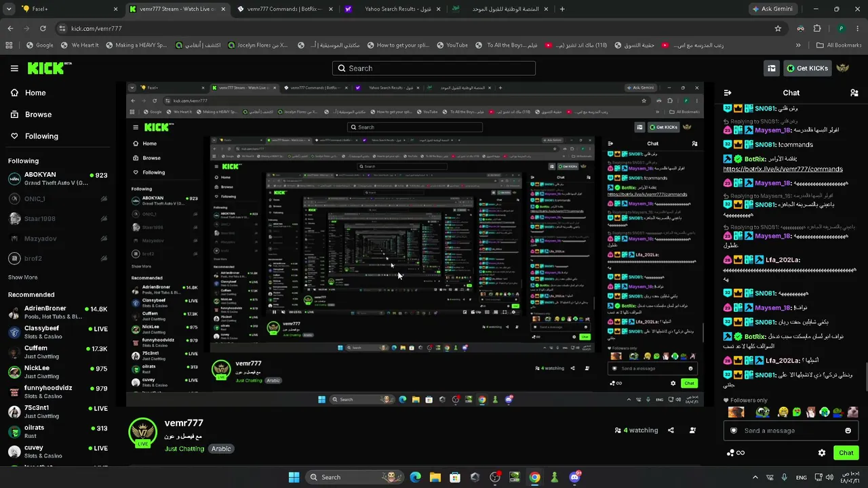
Task: Click the user icon right of the share icon
Action: tap(692, 430)
